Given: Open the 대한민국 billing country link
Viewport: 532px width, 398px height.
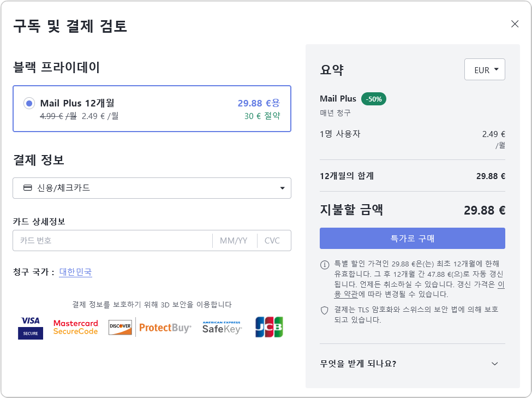Looking at the screenshot, I should (x=75, y=272).
